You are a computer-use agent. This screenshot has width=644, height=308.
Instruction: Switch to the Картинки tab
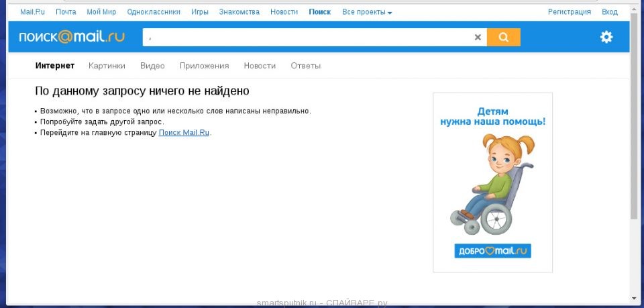(107, 66)
